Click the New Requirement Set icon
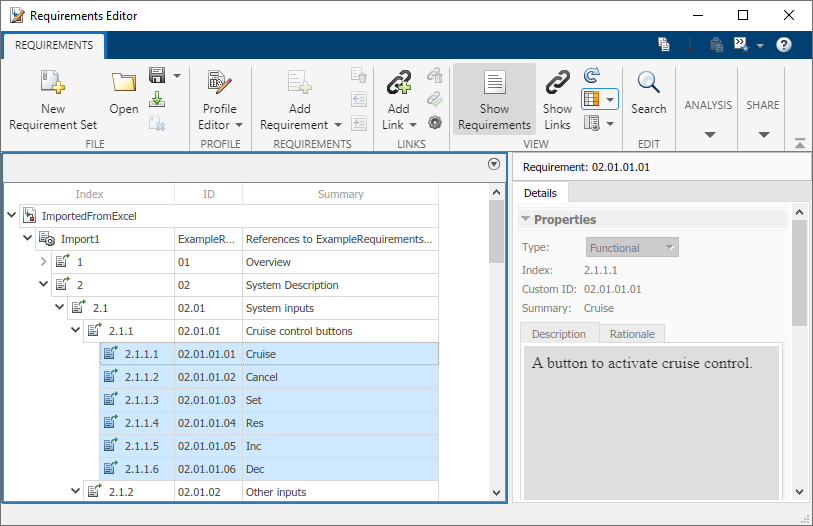Viewport: 813px width, 526px height. click(52, 83)
